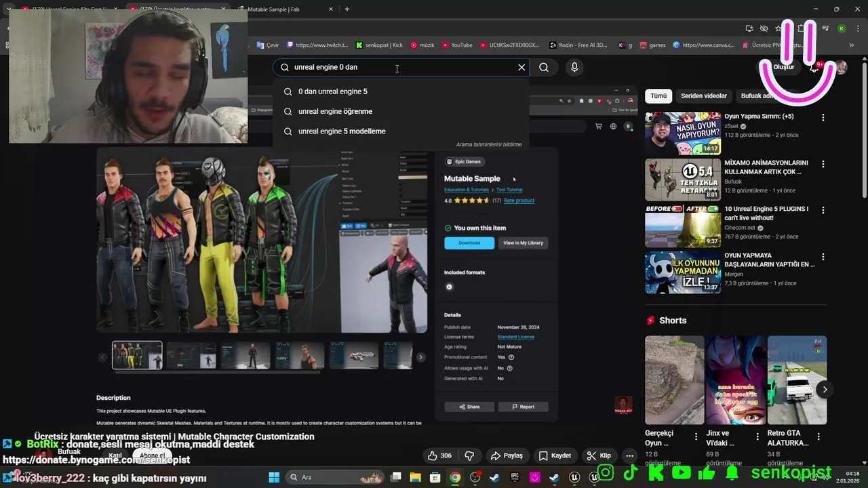Open a new browser tab
Screen dimensions: 868x488
click(347, 9)
